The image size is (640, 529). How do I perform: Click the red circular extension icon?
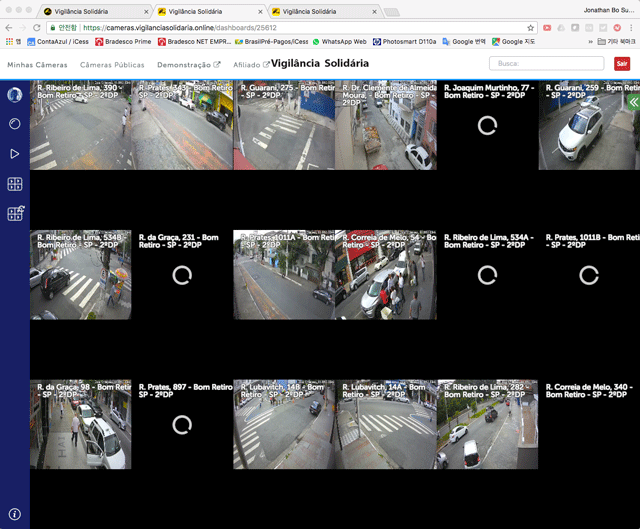pos(617,28)
